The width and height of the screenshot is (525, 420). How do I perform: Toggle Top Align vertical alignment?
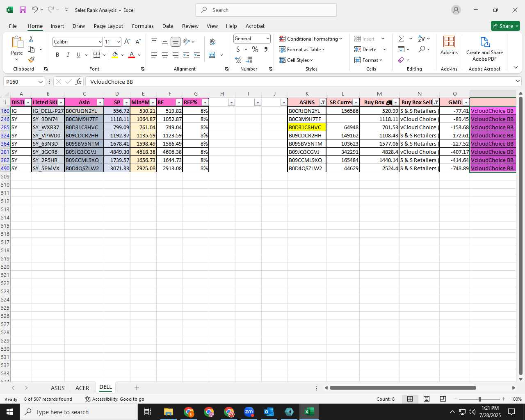pyautogui.click(x=154, y=42)
